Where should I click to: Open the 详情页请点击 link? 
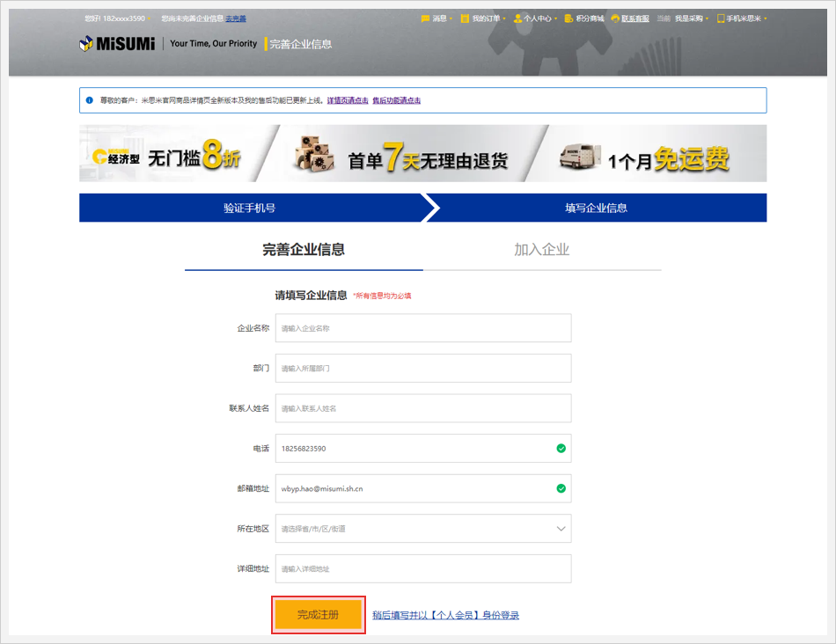[x=348, y=100]
